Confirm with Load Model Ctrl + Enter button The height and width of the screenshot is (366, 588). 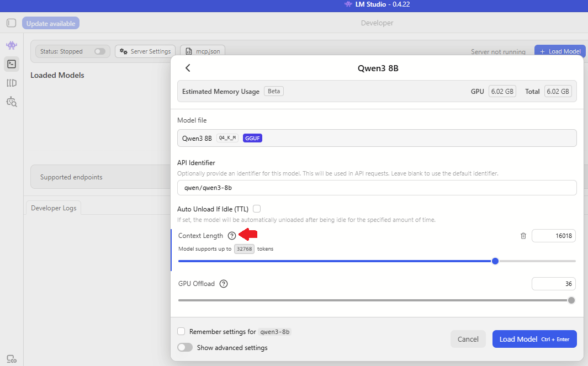click(534, 339)
